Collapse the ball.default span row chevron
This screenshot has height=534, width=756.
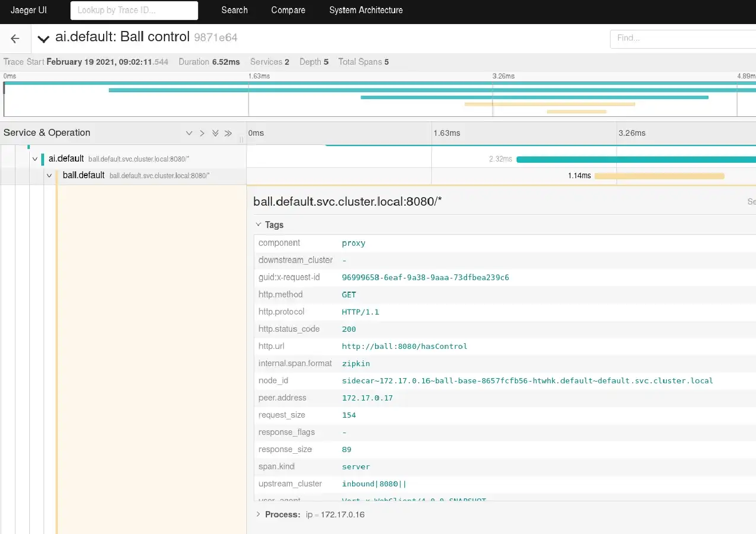[x=49, y=175]
